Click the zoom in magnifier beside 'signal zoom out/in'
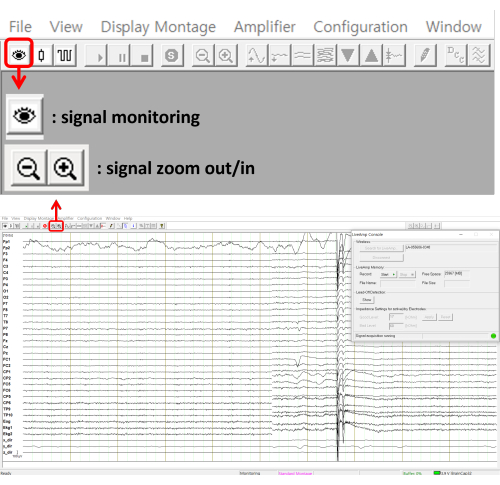This screenshot has width=500, height=485. coord(65,167)
